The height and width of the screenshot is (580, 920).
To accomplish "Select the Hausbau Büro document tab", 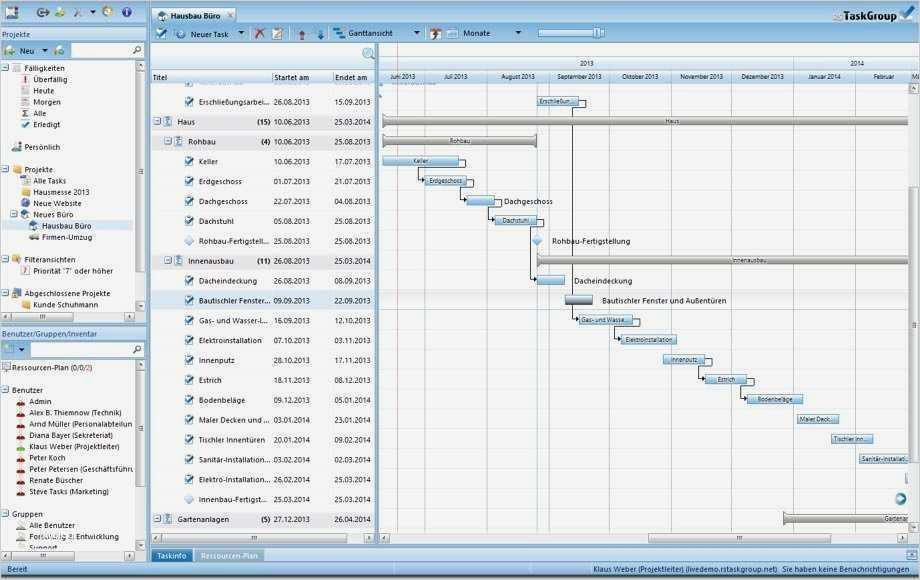I will [x=195, y=16].
